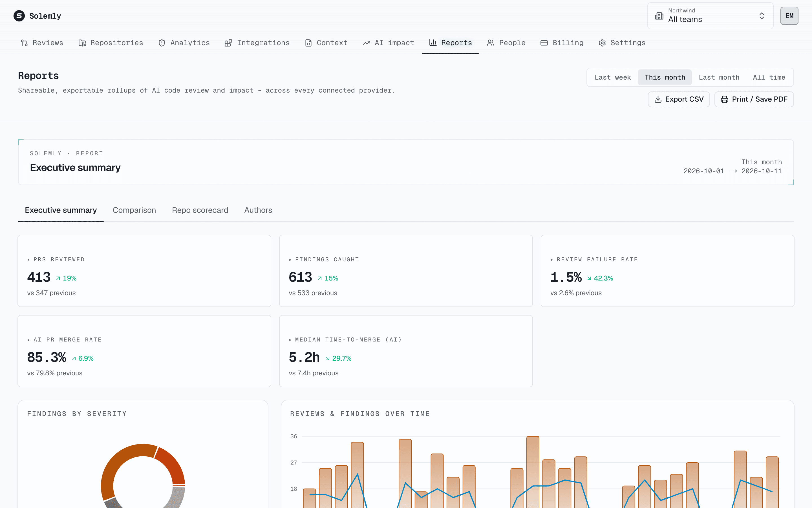Click the PRs Reviewed 413 card

tap(144, 271)
